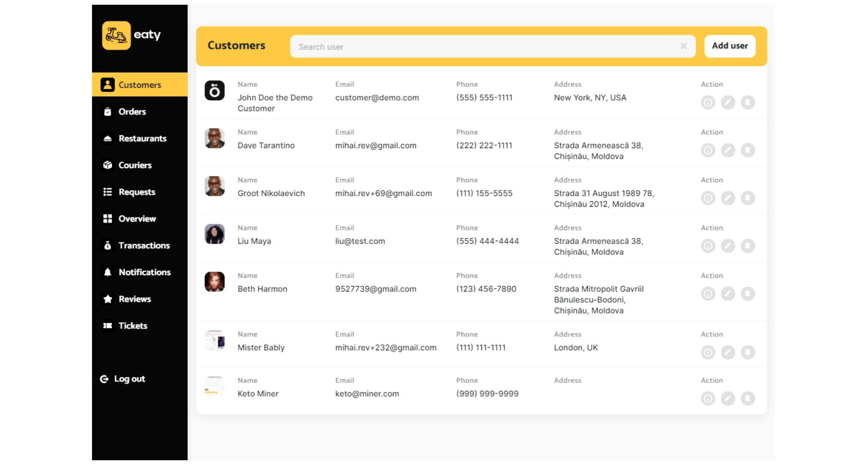Delete Groot Nikolaevich from customers
The image size is (868, 465).
click(x=748, y=198)
